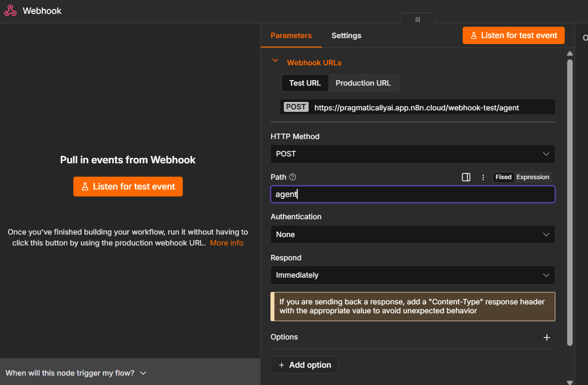
Task: Click Listen for test event in left pane
Action: 128,187
